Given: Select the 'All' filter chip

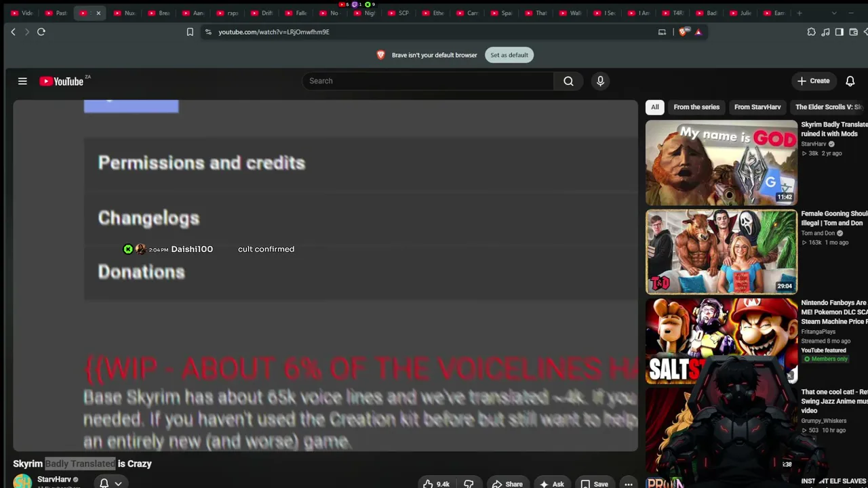Looking at the screenshot, I should [x=654, y=107].
